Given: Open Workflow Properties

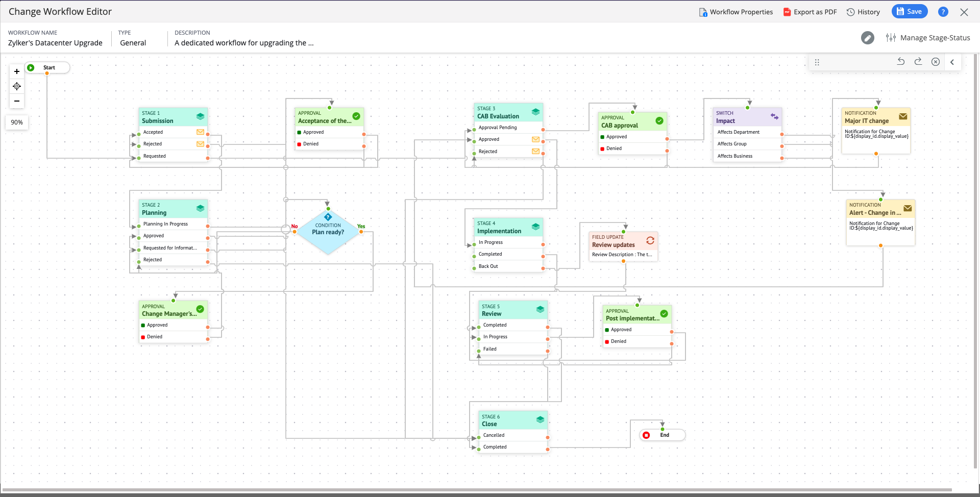Looking at the screenshot, I should tap(736, 12).
